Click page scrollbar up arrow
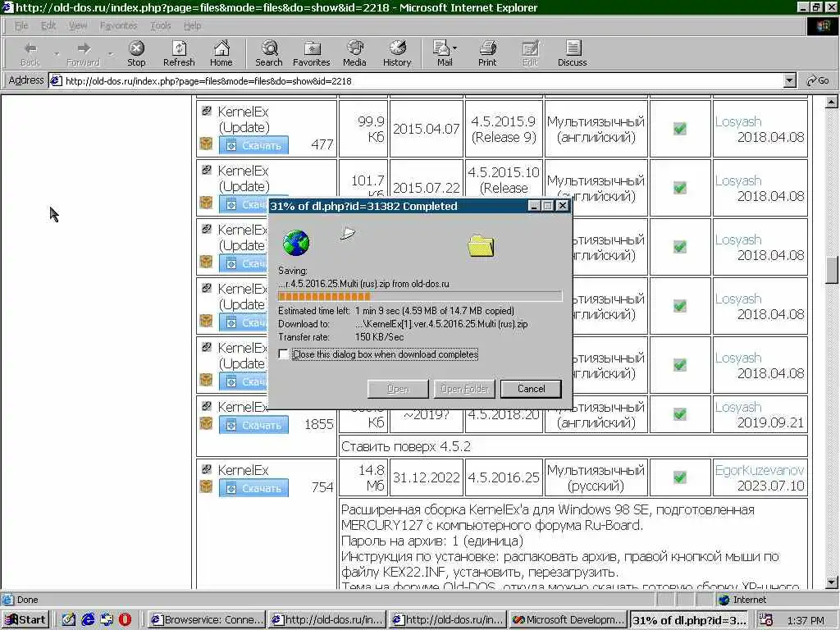This screenshot has height=630, width=840. tap(832, 101)
